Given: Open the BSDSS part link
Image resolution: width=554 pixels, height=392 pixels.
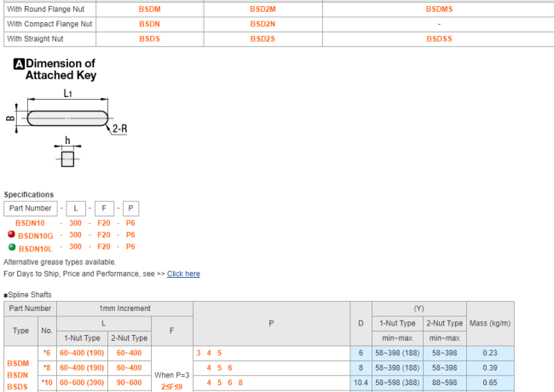Looking at the screenshot, I should 439,38.
